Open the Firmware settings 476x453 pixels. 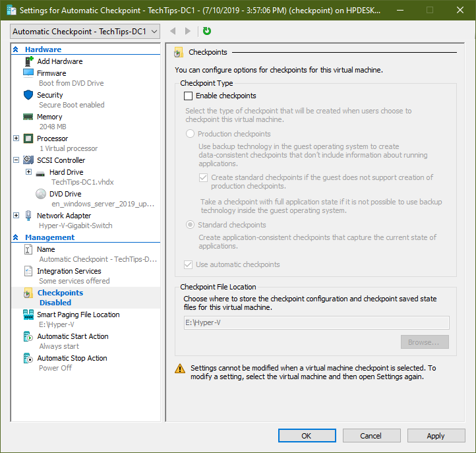click(x=51, y=73)
